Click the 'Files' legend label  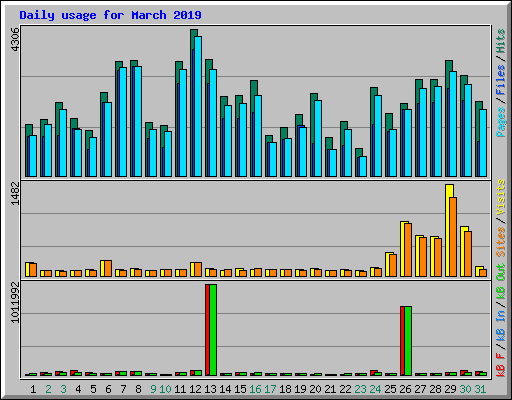pyautogui.click(x=501, y=80)
